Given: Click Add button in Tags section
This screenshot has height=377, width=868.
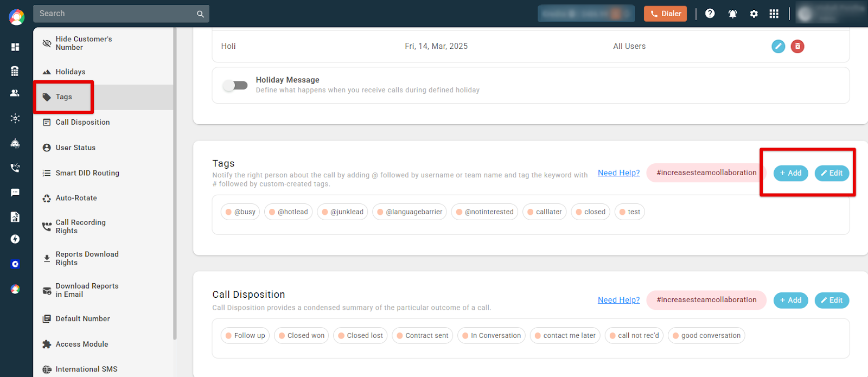Looking at the screenshot, I should click(791, 173).
